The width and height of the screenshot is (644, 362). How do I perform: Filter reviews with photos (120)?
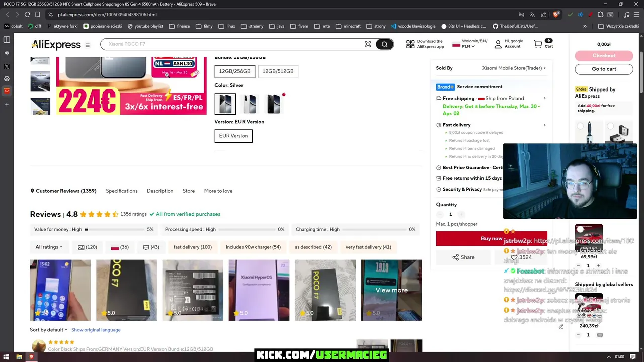coord(88,247)
